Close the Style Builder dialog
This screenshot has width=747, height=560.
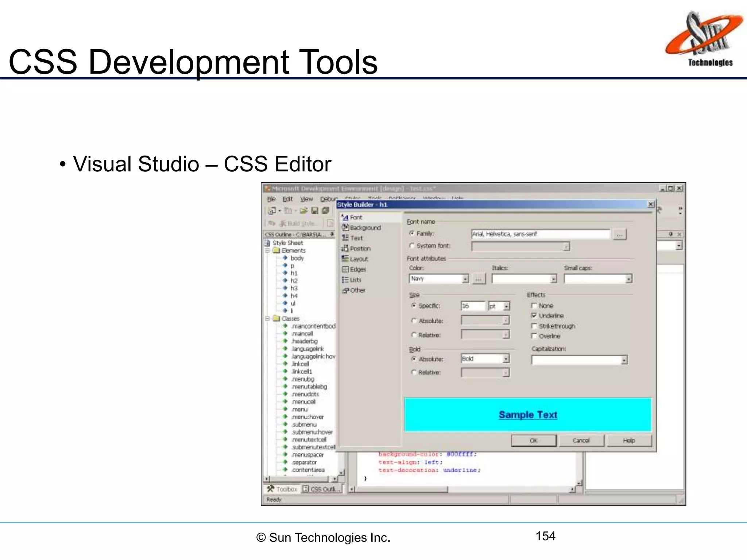[x=651, y=205]
